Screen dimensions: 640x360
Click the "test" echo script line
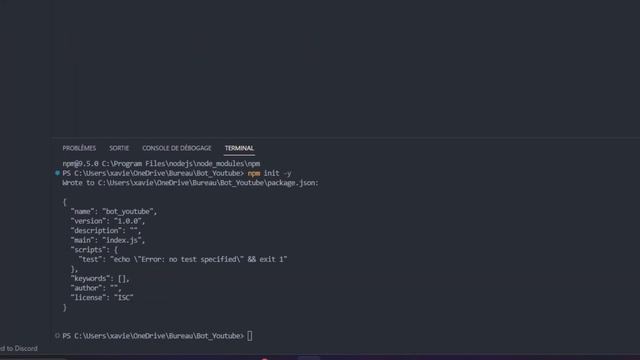coord(183,260)
